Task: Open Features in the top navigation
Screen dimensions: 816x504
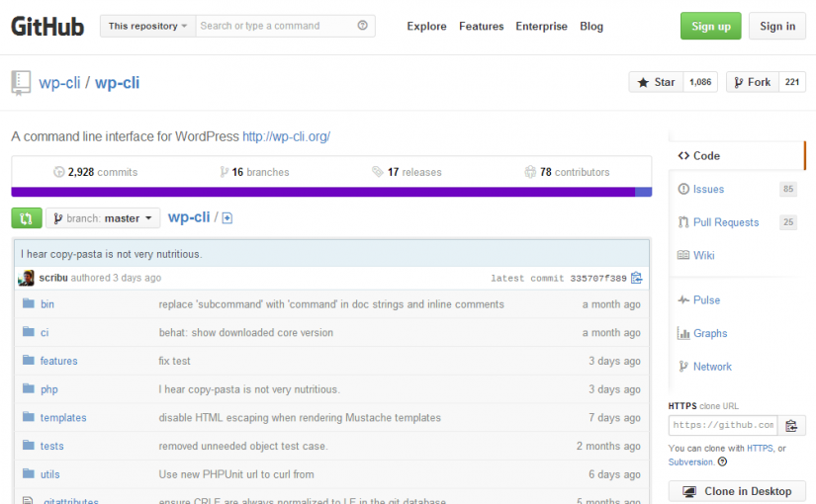Action: pos(482,26)
